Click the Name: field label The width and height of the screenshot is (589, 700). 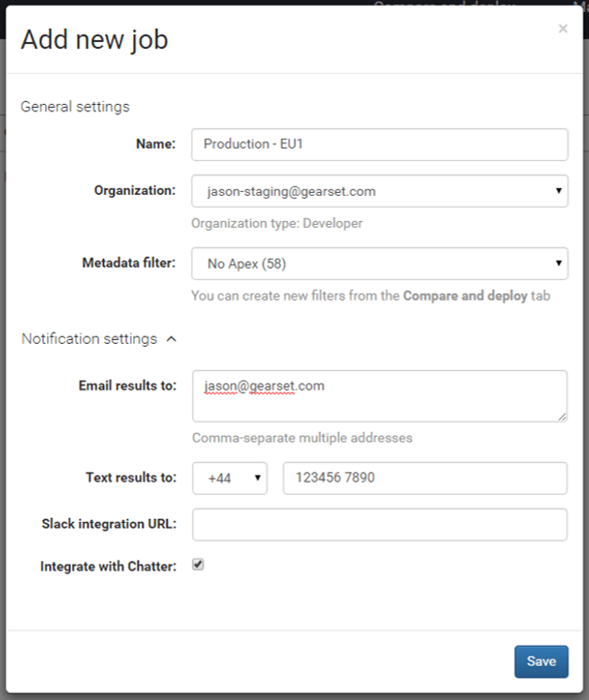click(155, 144)
